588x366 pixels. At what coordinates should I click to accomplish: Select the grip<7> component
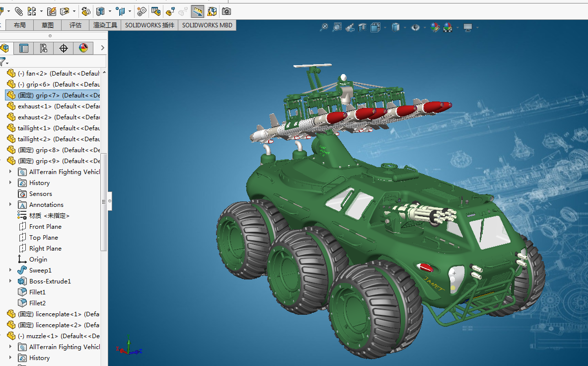(53, 95)
